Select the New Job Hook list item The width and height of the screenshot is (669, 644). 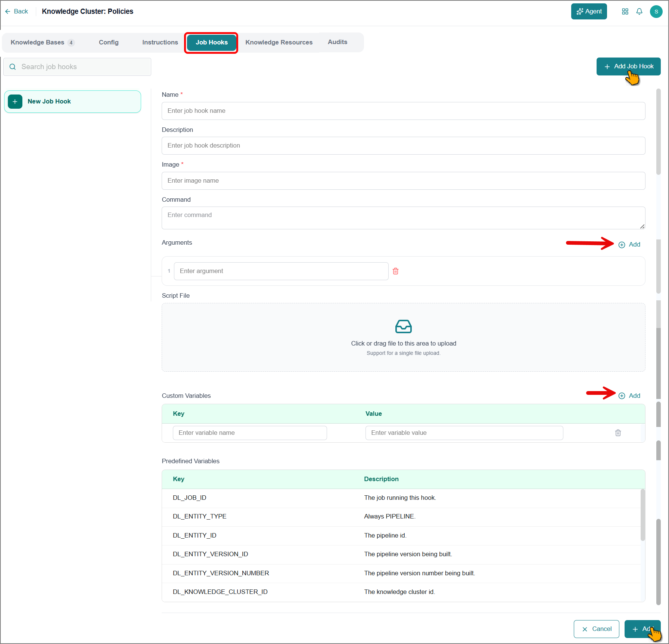coord(72,102)
